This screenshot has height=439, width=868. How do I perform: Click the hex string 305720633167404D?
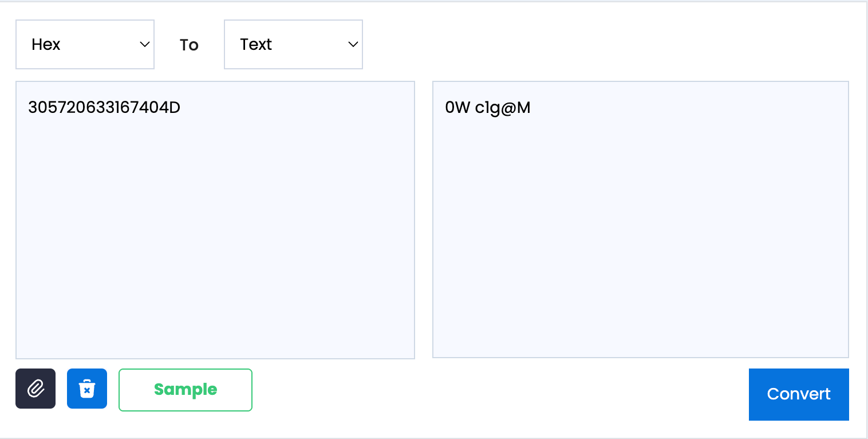[104, 108]
